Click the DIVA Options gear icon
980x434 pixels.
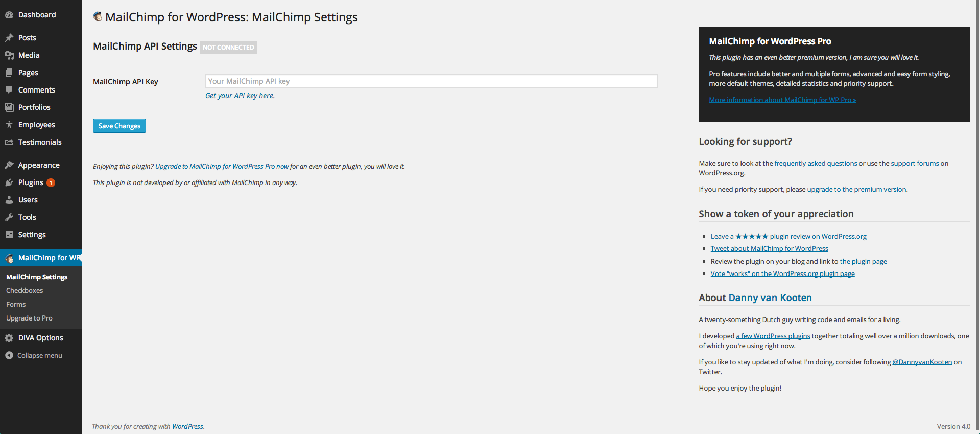coord(9,338)
